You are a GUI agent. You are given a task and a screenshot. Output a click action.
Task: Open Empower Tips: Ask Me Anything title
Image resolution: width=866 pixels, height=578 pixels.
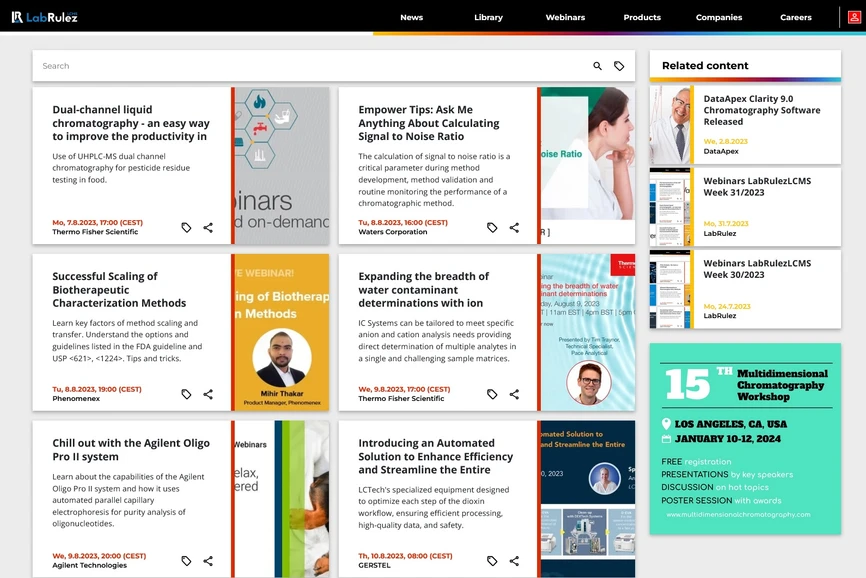click(429, 123)
